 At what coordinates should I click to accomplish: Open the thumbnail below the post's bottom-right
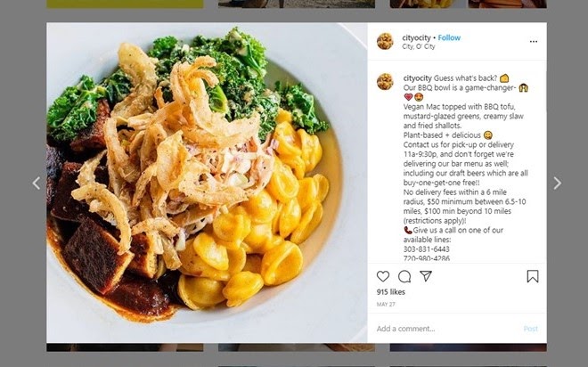click(469, 347)
